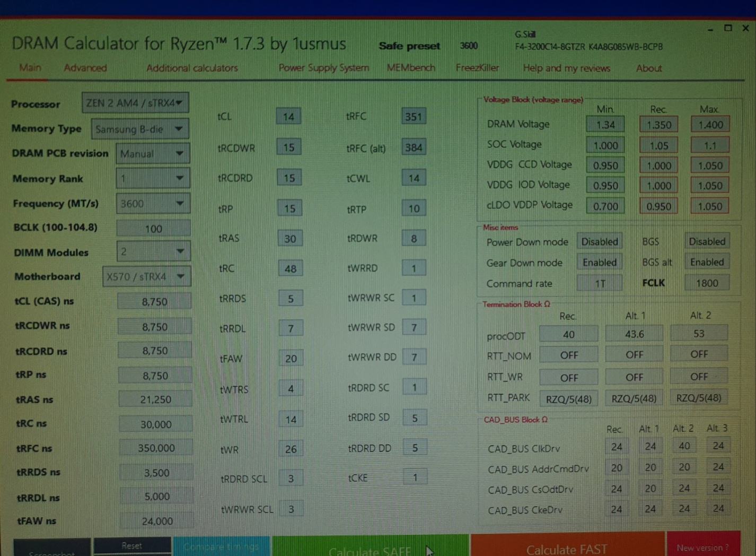Click RTT_PARK Rec. RZQ/5(48) value
Image resolution: width=756 pixels, height=556 pixels.
tap(569, 398)
